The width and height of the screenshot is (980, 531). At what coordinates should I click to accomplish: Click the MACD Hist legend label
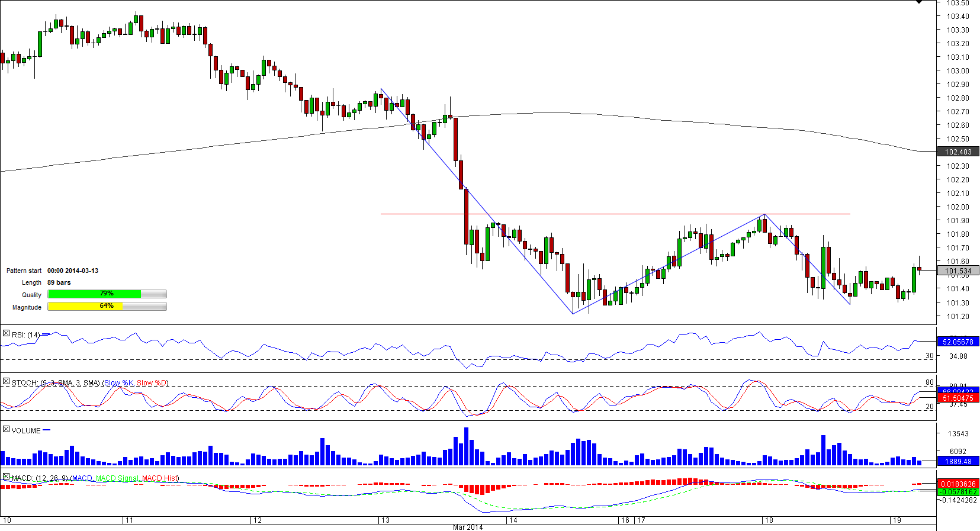point(159,478)
